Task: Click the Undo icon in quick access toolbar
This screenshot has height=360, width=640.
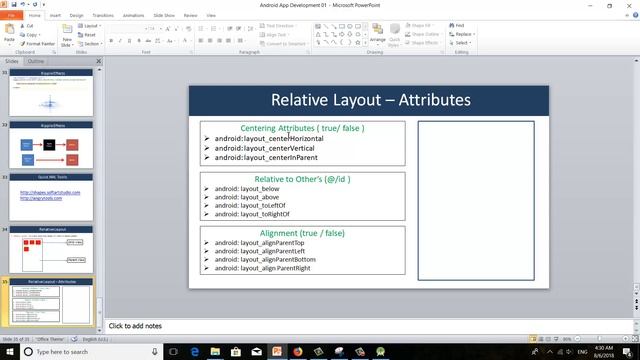Action: click(23, 4)
